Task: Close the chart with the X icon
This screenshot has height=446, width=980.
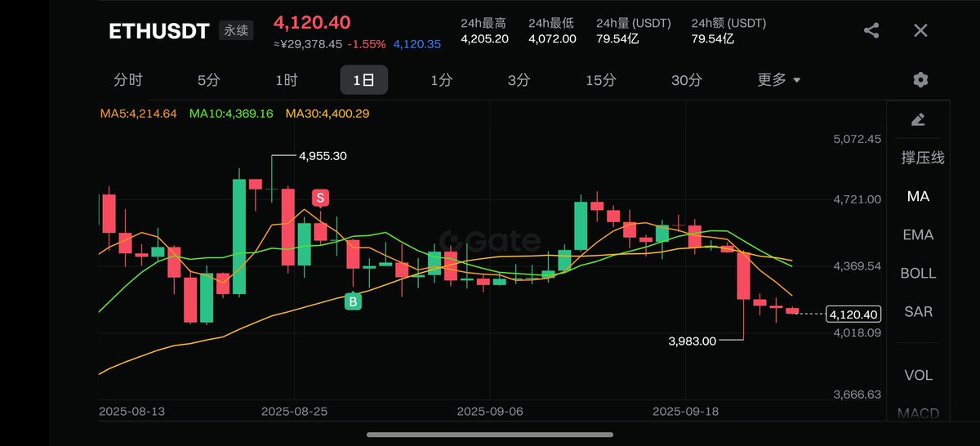Action: tap(920, 31)
